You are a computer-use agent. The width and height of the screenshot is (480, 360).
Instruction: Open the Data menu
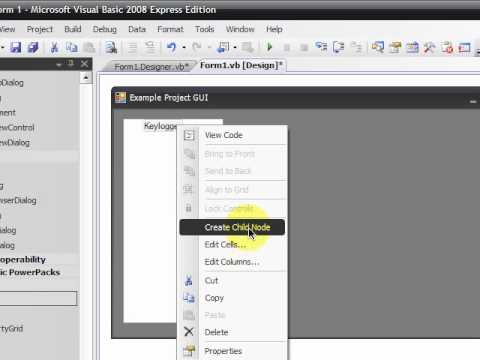[x=137, y=29]
